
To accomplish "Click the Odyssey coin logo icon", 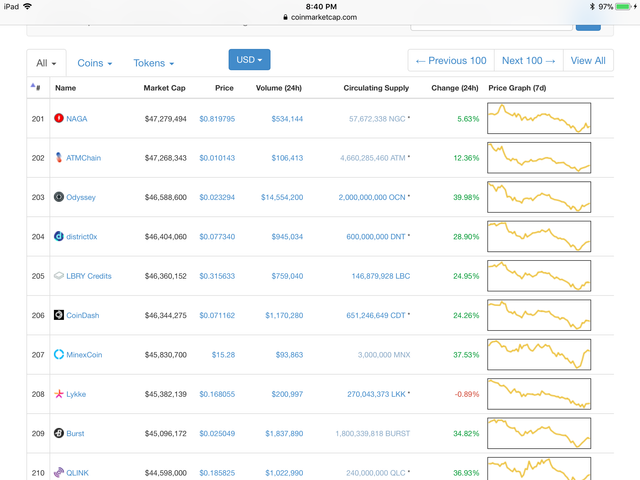I will coord(59,197).
